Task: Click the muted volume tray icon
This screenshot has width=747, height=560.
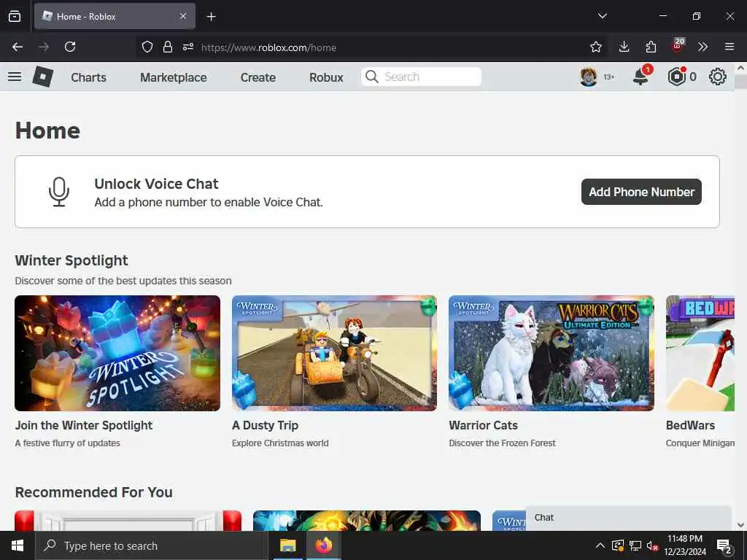Action: 652,545
